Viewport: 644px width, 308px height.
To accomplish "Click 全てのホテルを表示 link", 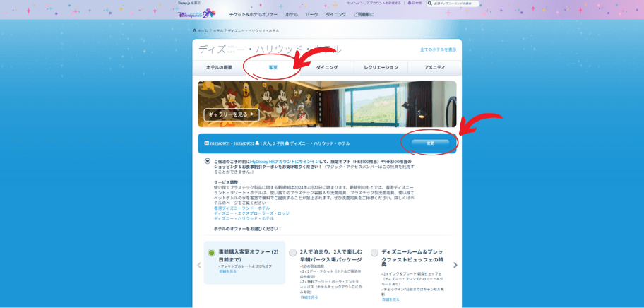I will pos(438,49).
